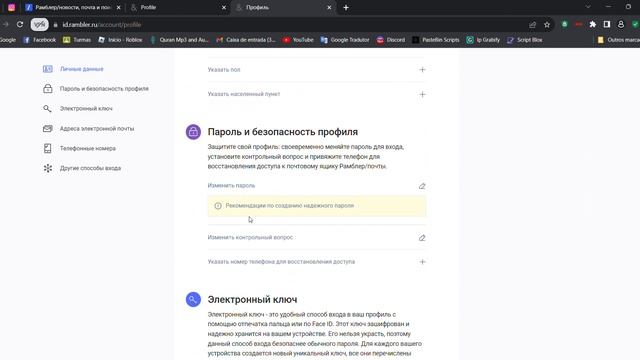Open the Facebook bookmark
The image size is (640, 360).
pos(40,40)
